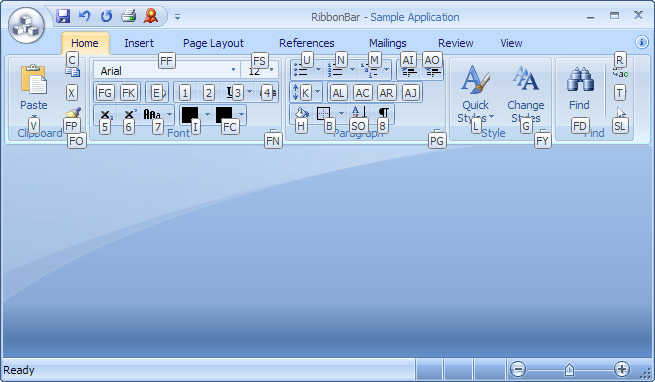The height and width of the screenshot is (382, 655).
Task: Open the line spacing dropdown arrow
Action: tap(317, 92)
